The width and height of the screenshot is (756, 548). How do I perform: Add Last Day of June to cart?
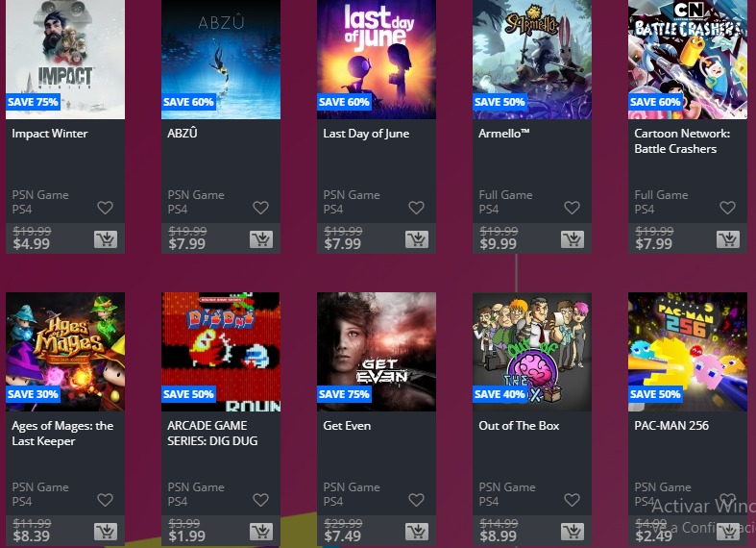(x=417, y=239)
